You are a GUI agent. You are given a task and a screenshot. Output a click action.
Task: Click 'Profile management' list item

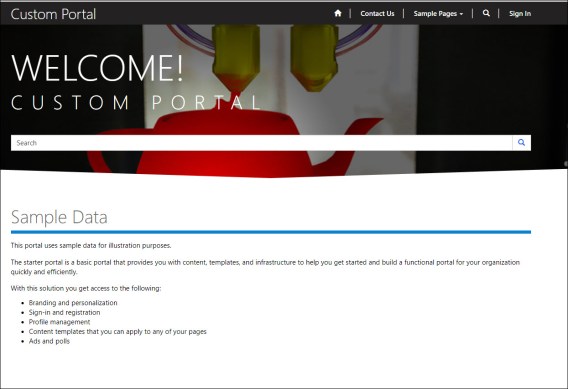[59, 322]
